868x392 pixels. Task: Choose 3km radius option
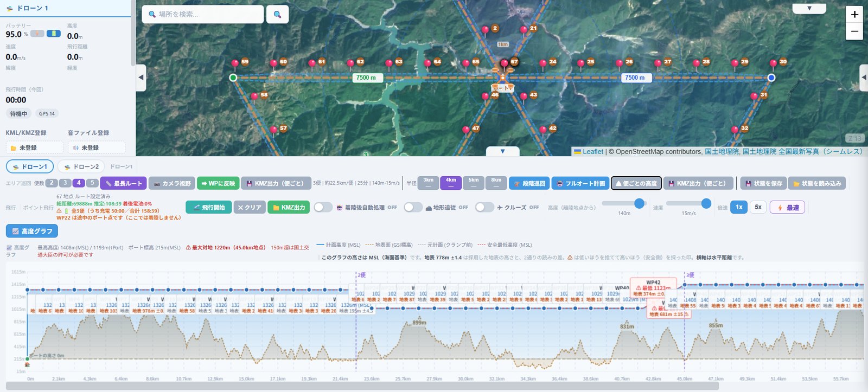[x=428, y=183]
